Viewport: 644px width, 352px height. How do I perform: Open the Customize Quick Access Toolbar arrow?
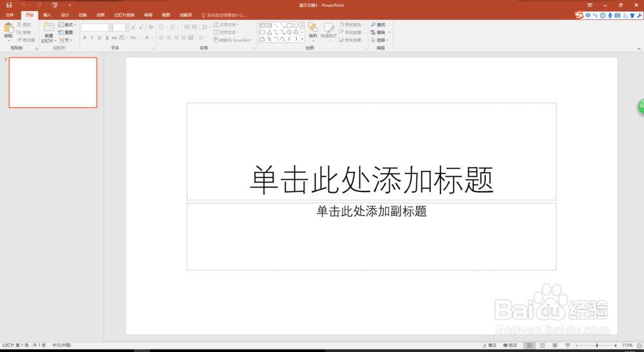(x=70, y=5)
